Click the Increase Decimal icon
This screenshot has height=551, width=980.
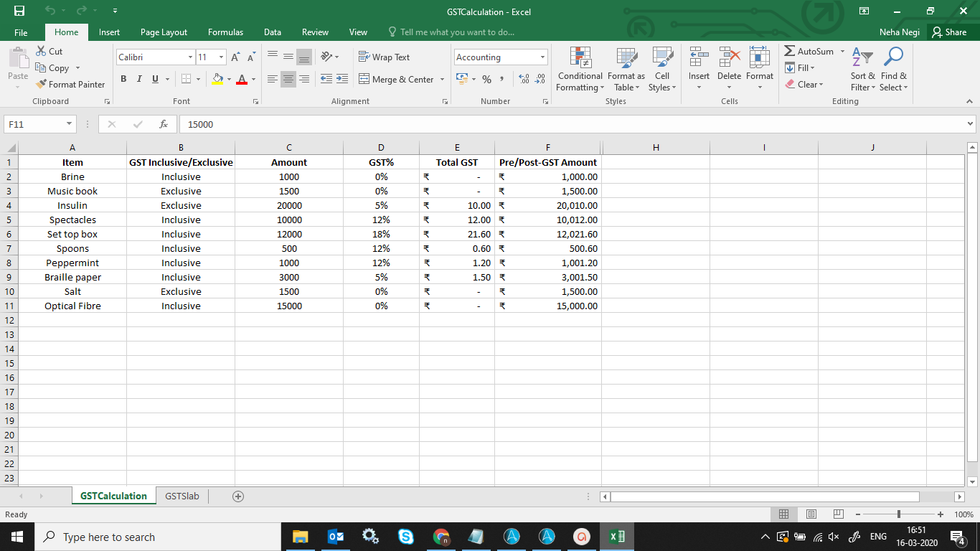click(x=523, y=80)
